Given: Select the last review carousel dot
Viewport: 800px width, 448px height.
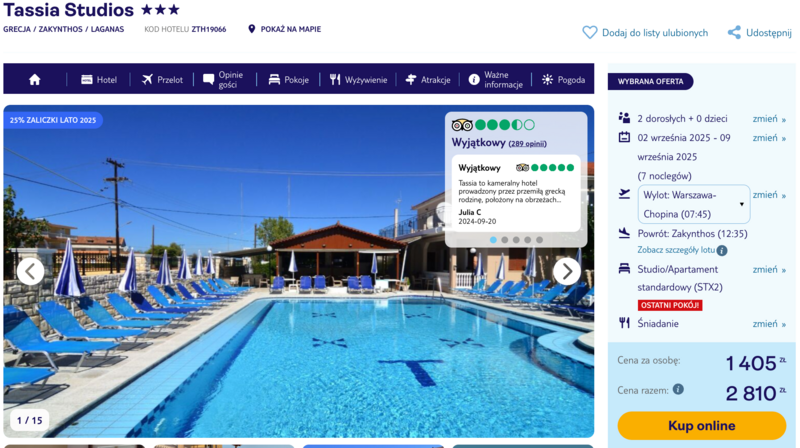Looking at the screenshot, I should [x=539, y=240].
